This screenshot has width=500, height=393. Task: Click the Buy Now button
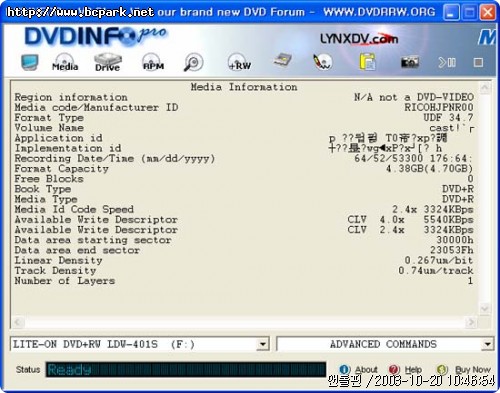click(464, 369)
